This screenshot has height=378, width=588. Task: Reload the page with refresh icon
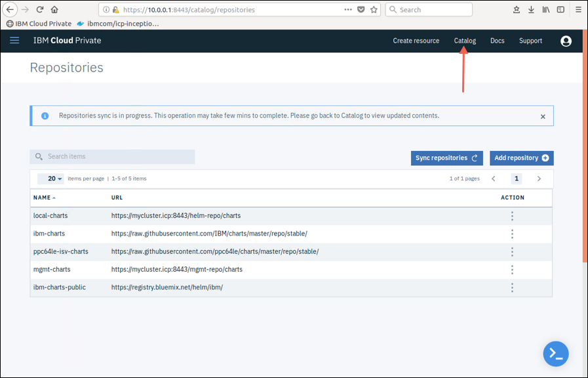pyautogui.click(x=40, y=9)
